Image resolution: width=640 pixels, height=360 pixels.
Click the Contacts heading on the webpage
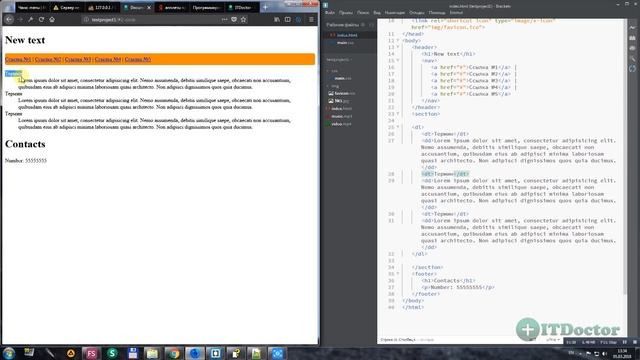click(25, 144)
